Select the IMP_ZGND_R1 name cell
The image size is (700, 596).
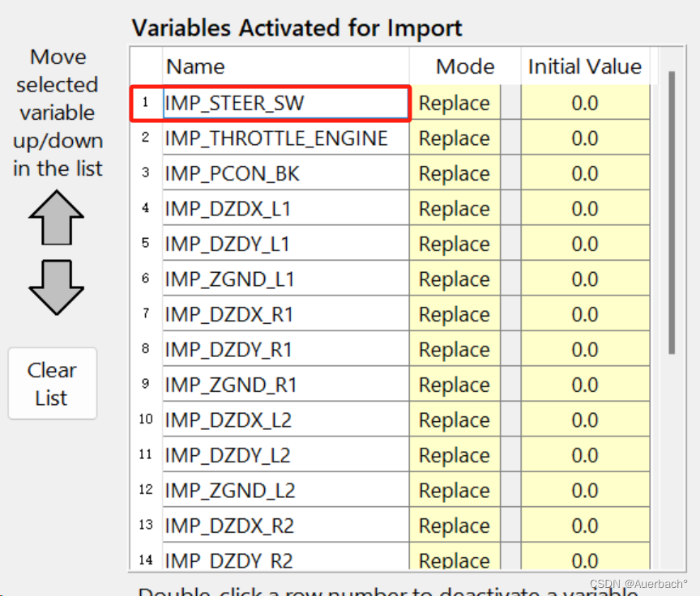(286, 385)
